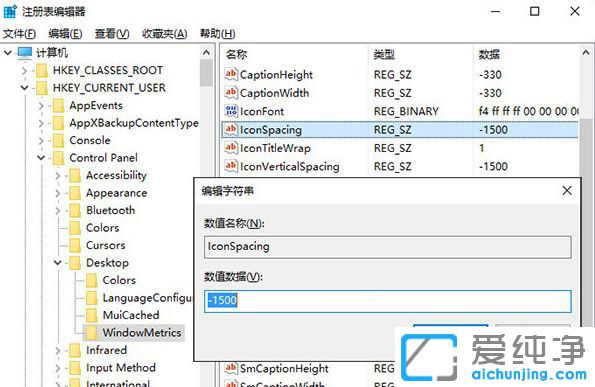Collapse HKEY_CURRENT_USER branch arrow

[x=25, y=88]
